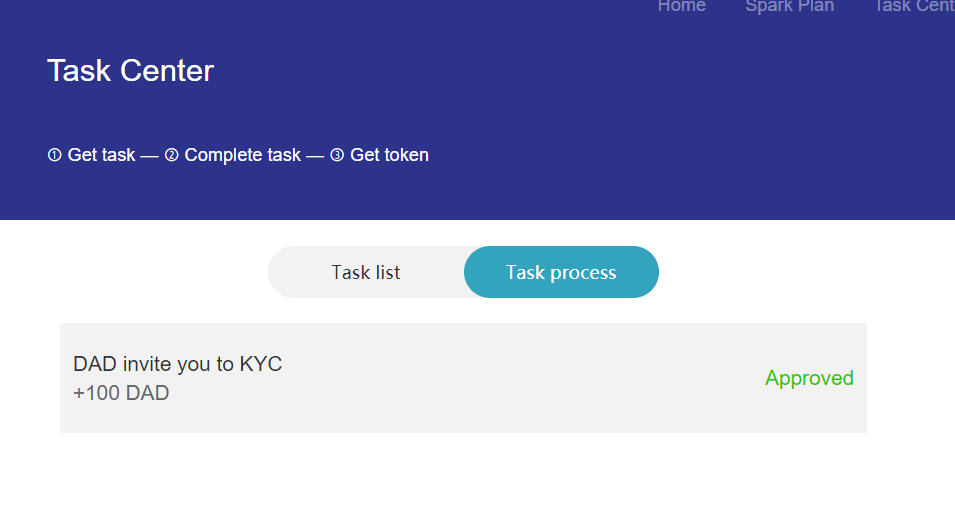Open the "DAD invite you to KYC" task

pyautogui.click(x=178, y=364)
